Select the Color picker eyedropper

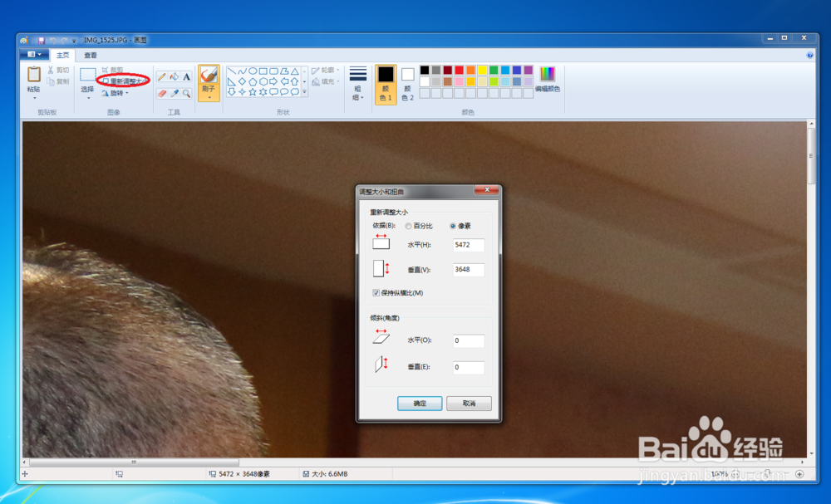[175, 93]
